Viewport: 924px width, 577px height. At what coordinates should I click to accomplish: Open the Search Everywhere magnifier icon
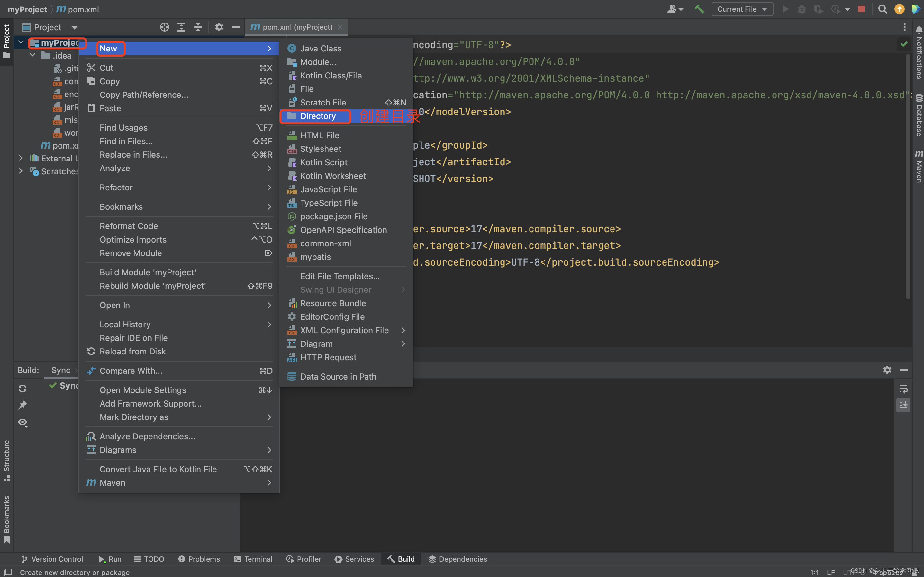point(883,9)
